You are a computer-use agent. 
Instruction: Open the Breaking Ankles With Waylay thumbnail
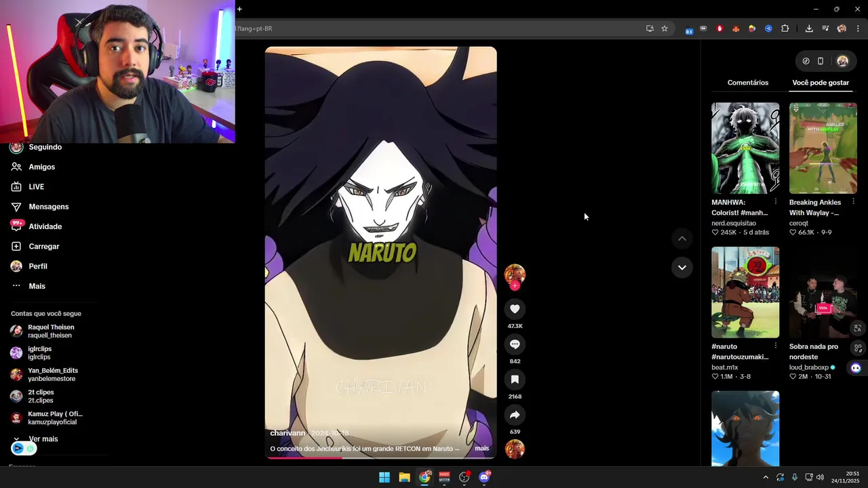(823, 148)
